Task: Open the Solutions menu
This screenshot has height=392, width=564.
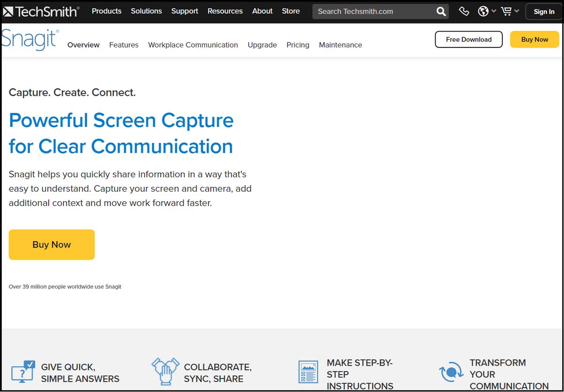Action: point(146,11)
